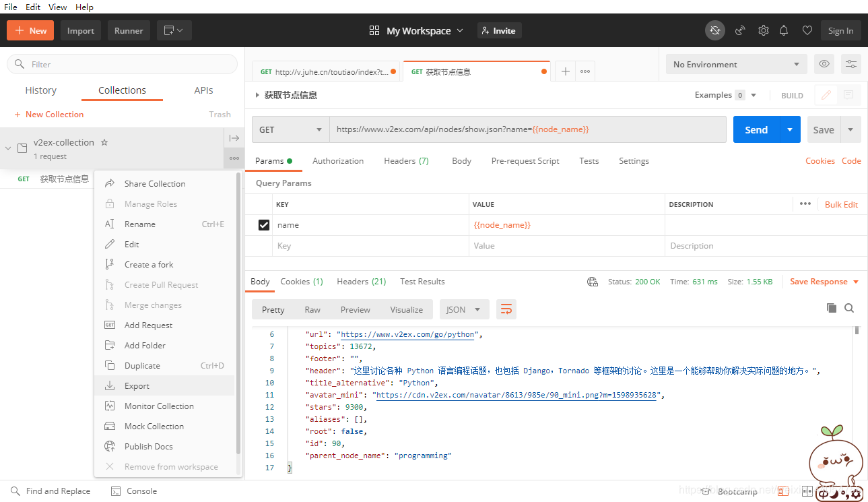
Task: Choose Share Collection from context menu
Action: coord(164,184)
